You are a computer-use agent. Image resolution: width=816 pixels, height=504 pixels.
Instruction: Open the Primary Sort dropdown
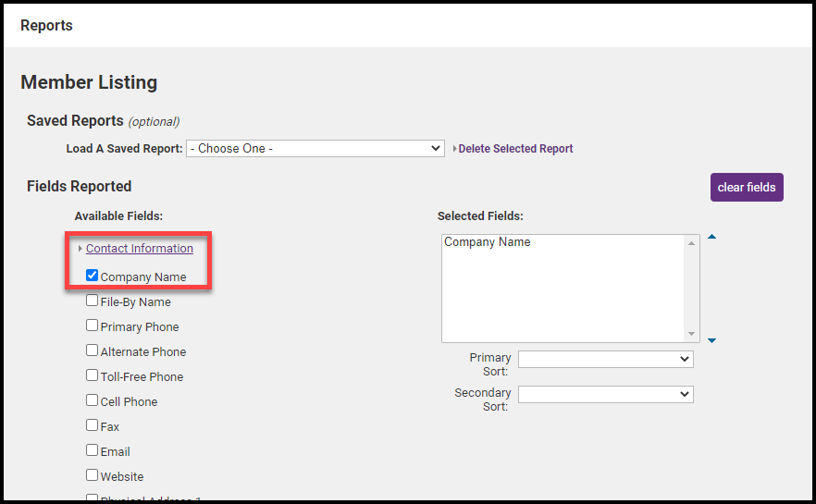pyautogui.click(x=605, y=359)
